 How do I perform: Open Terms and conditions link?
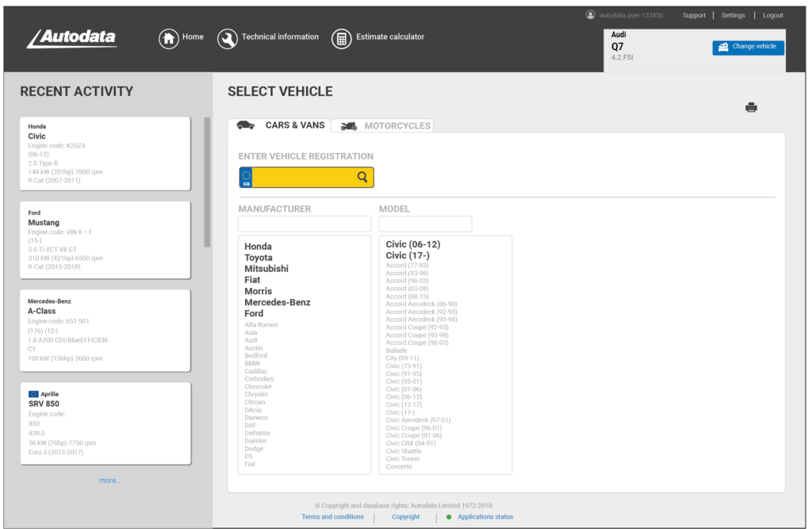tap(332, 517)
